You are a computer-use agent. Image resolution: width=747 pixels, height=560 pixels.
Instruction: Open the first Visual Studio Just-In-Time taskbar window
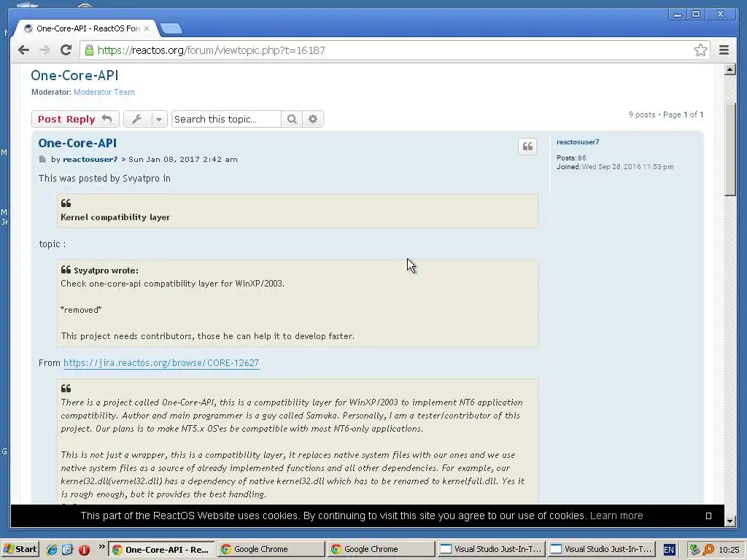pos(491,550)
